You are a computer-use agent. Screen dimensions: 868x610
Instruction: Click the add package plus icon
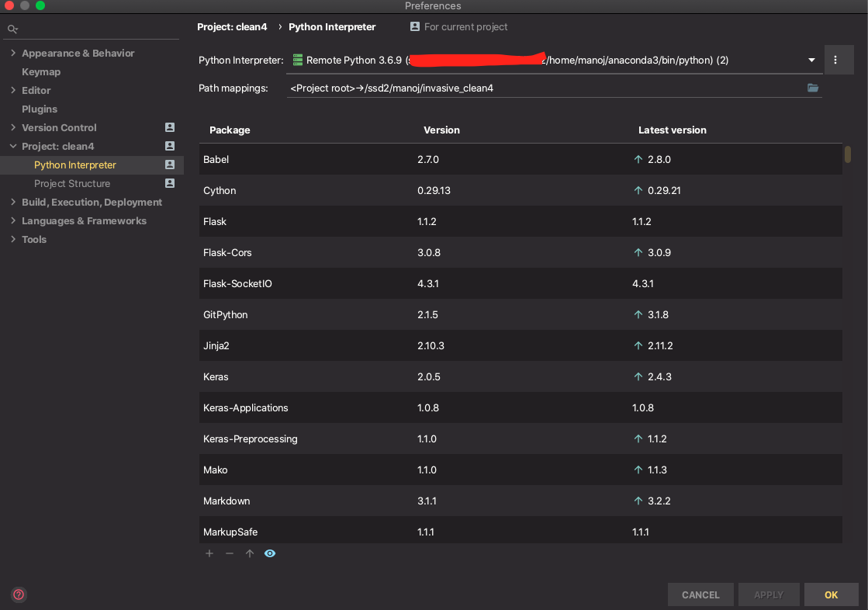click(x=209, y=553)
